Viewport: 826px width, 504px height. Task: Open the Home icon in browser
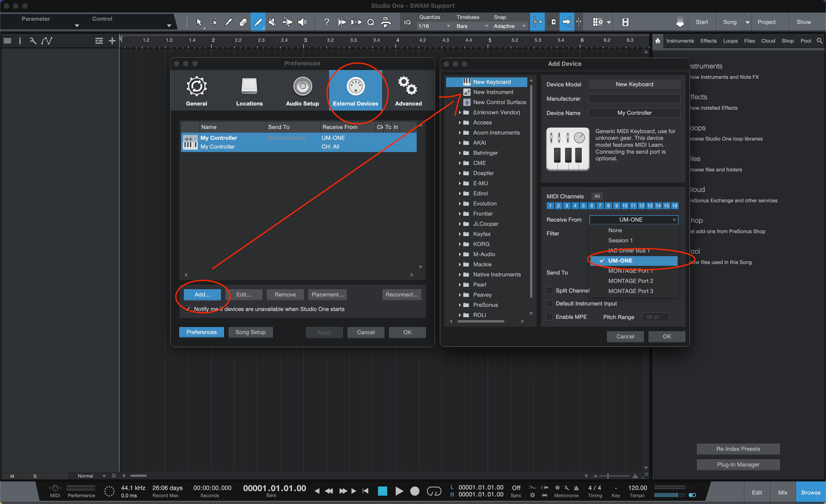(x=658, y=41)
